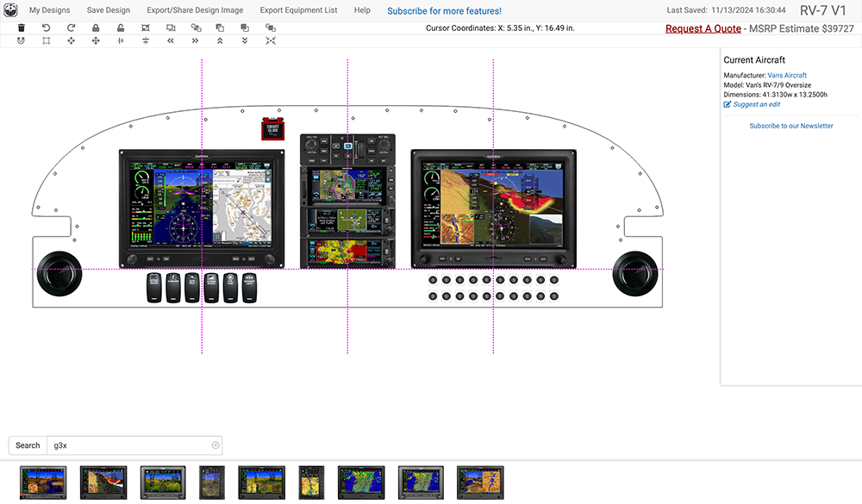Select the third thumbnail with button-bezel display
This screenshot has width=862, height=504.
(163, 482)
